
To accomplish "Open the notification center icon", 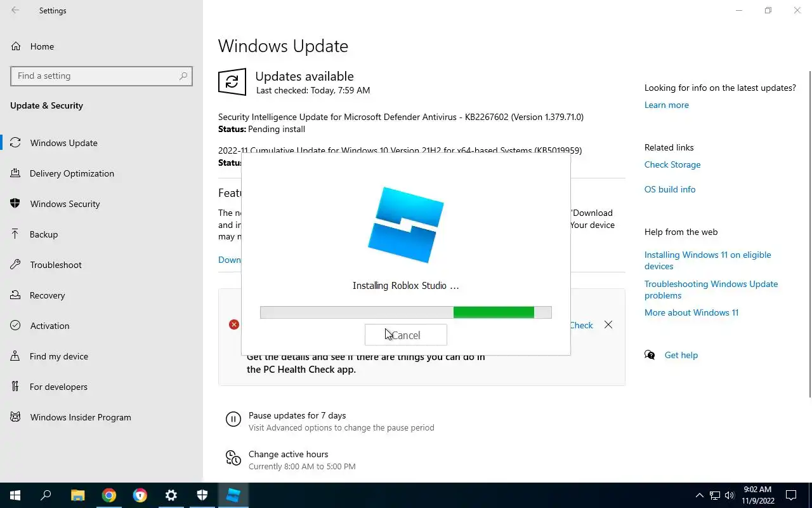I will pyautogui.click(x=791, y=495).
